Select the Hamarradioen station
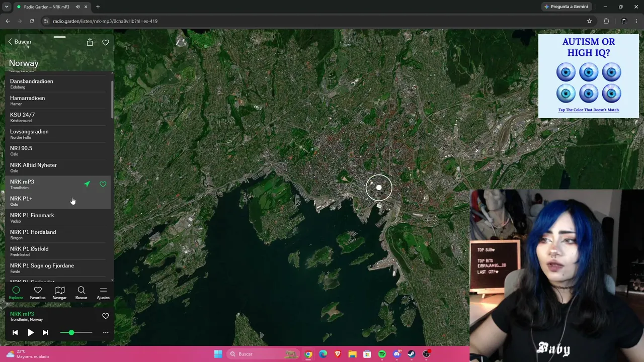 pos(58,101)
